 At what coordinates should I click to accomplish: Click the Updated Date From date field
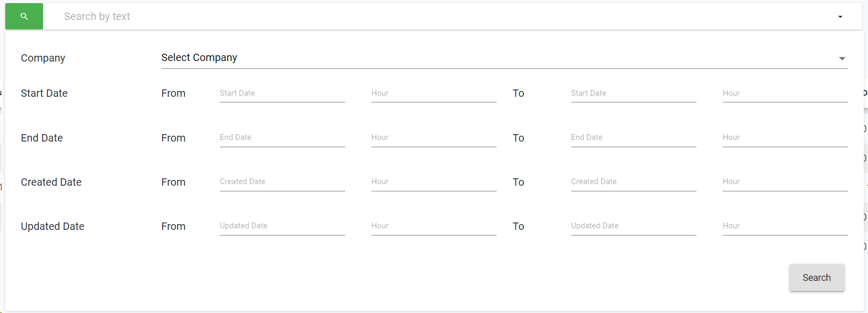pos(282,226)
